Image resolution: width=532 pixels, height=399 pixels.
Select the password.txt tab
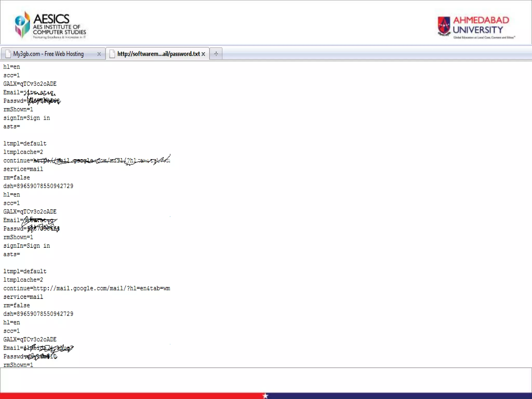tap(158, 54)
